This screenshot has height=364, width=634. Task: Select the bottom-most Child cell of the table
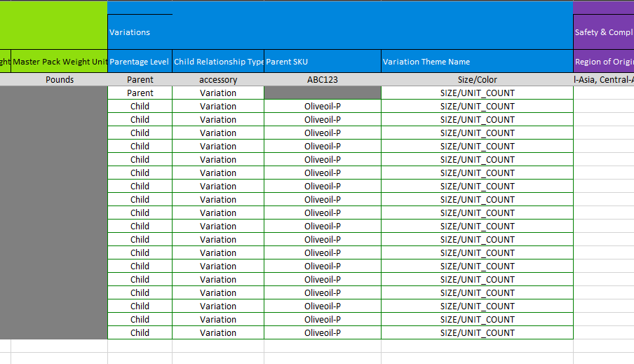(140, 333)
